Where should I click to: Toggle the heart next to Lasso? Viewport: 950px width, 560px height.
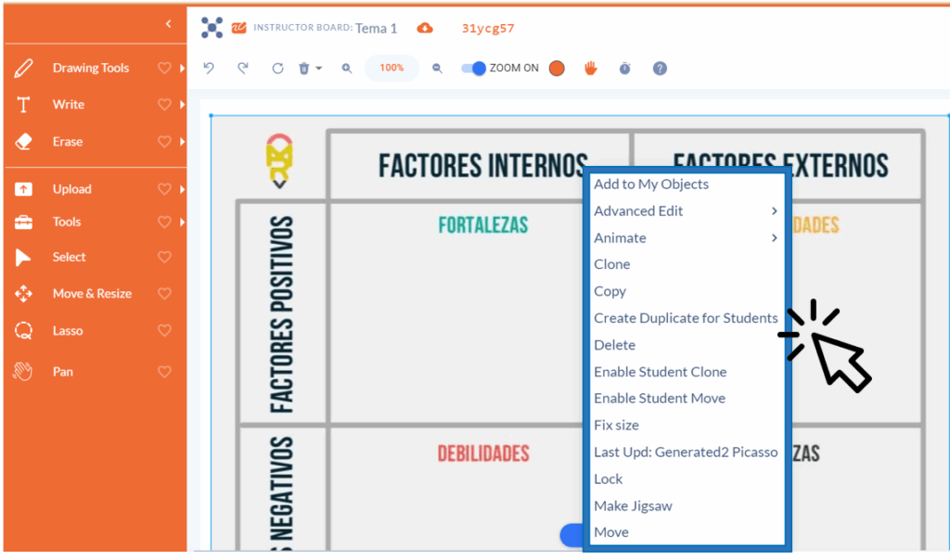click(x=164, y=330)
